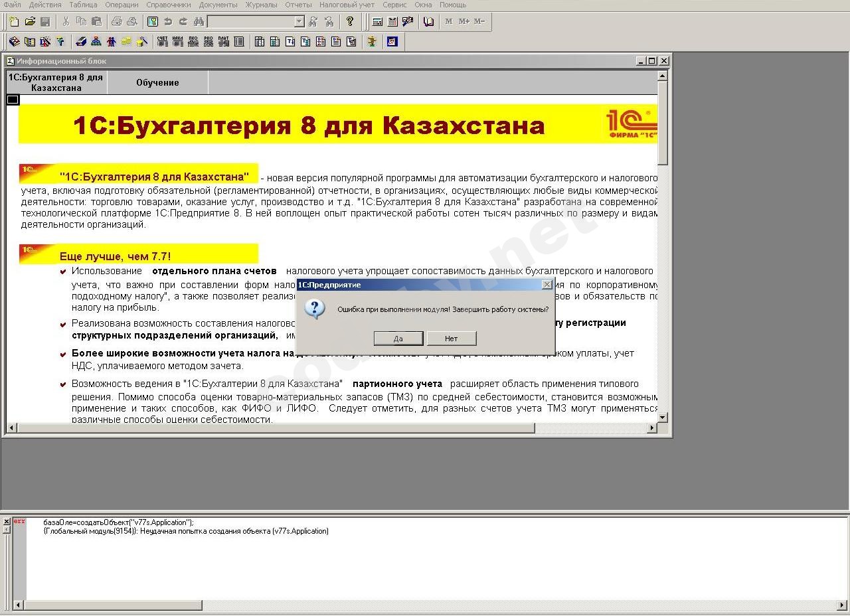
Task: Click the Cut scissors icon
Action: (66, 21)
